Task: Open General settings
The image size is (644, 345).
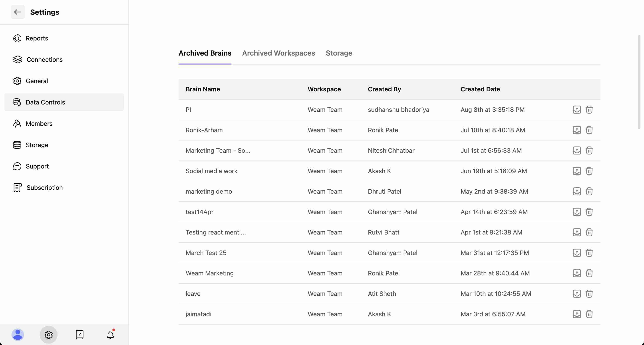Action: [x=64, y=81]
